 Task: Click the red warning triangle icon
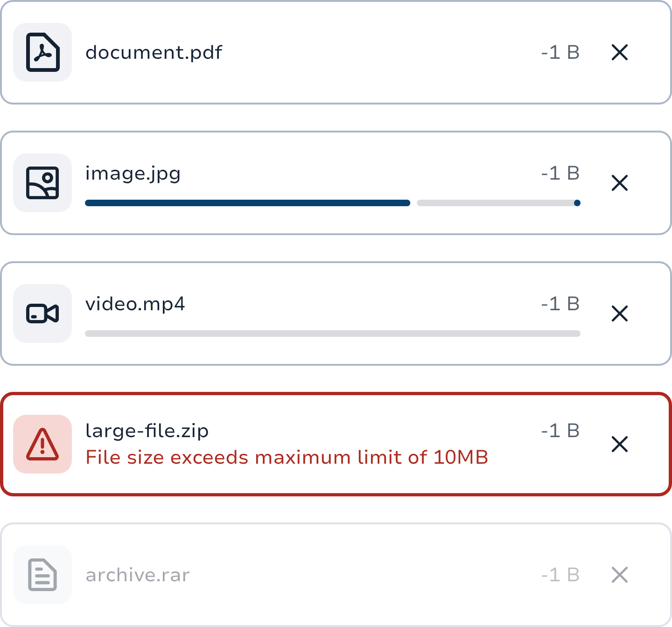pyautogui.click(x=42, y=444)
